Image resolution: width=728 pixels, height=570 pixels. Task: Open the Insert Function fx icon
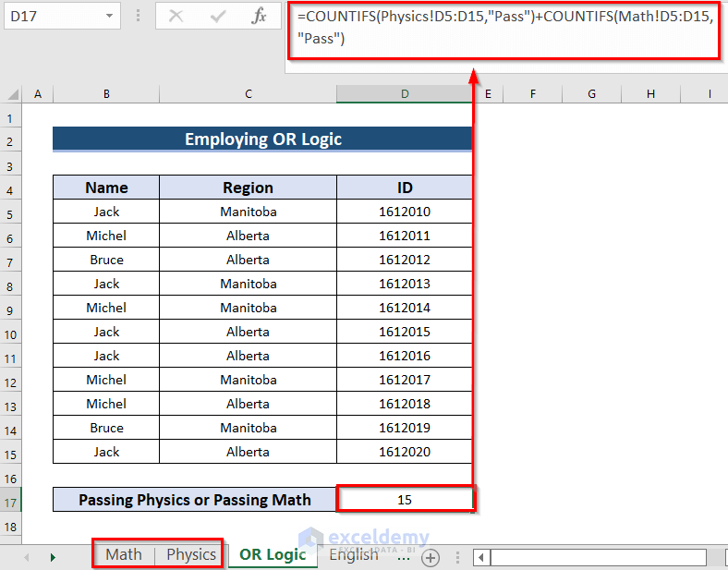[x=259, y=17]
